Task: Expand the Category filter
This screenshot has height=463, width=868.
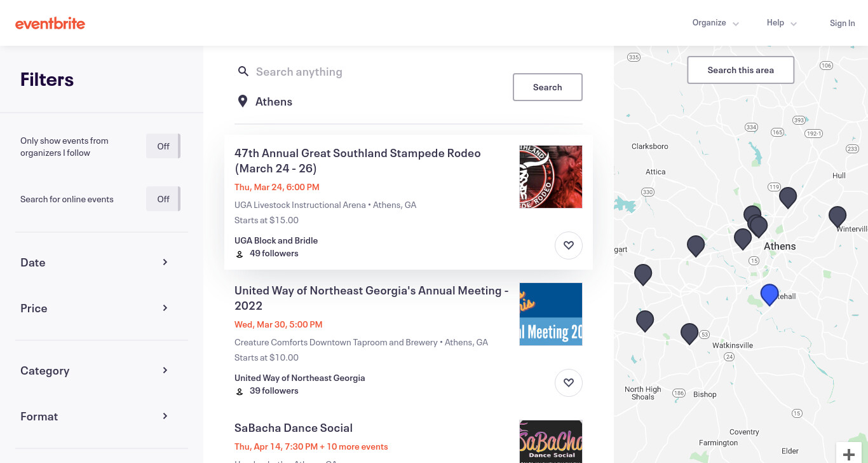Action: (94, 371)
